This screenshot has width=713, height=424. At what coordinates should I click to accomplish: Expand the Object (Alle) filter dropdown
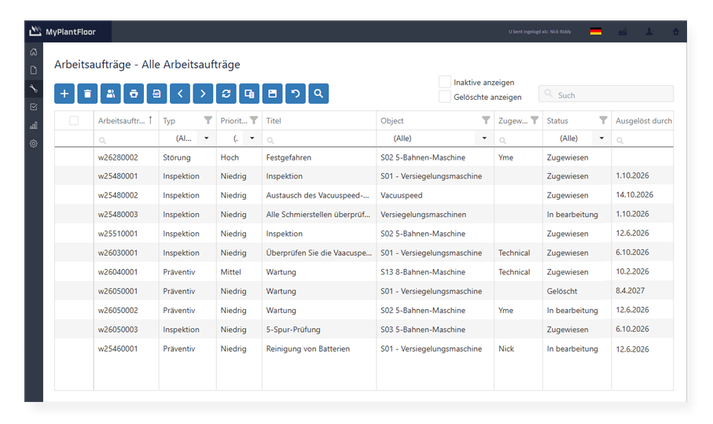484,138
